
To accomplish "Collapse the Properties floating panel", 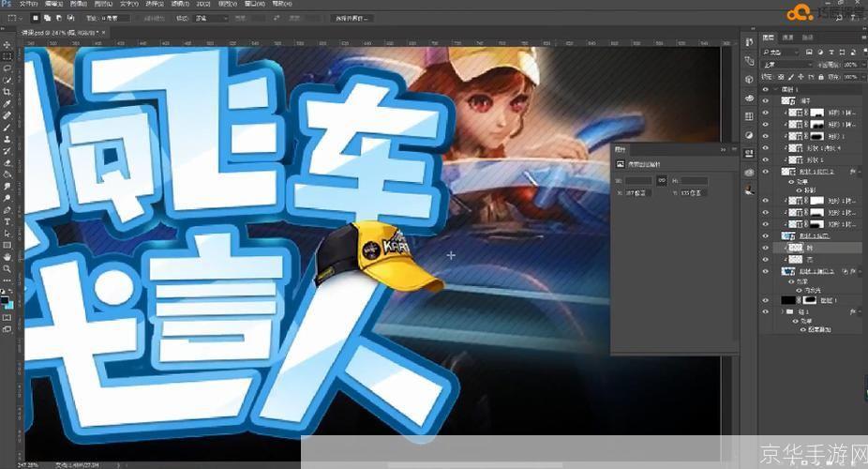I will (723, 149).
